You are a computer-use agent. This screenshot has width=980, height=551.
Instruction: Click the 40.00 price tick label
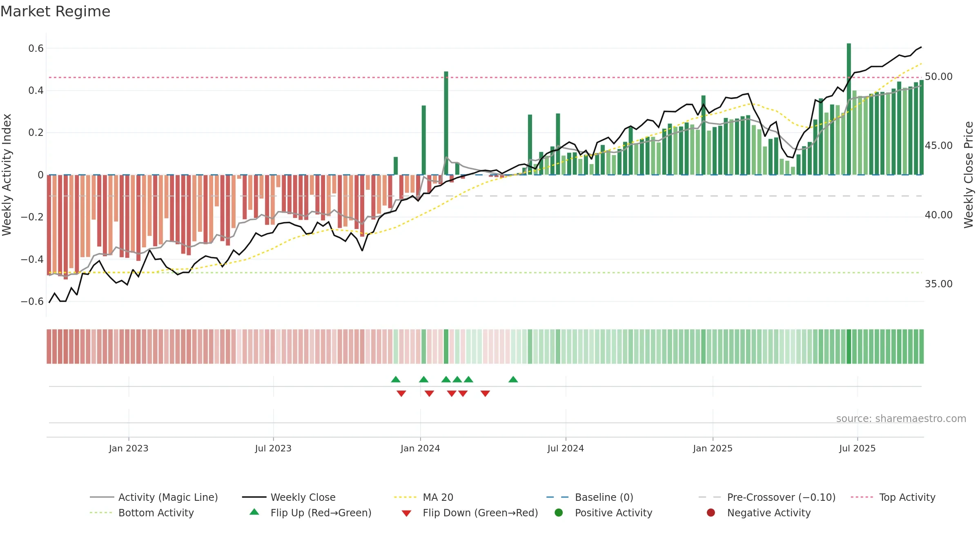click(939, 215)
